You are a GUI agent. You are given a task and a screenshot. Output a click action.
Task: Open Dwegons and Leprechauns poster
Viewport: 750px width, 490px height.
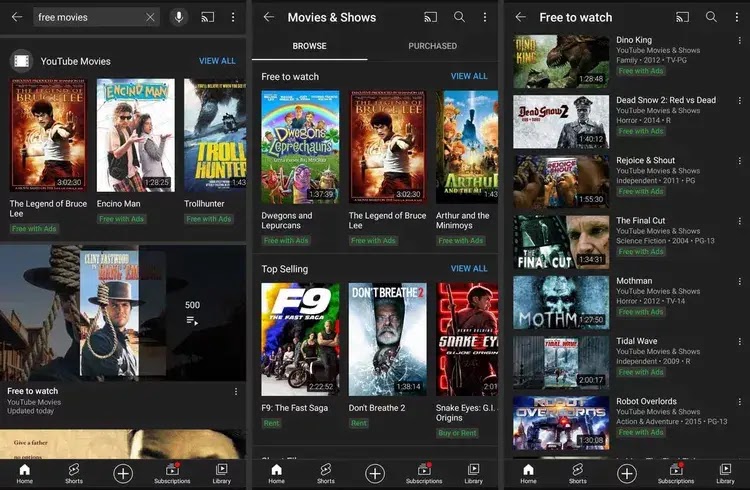(300, 147)
